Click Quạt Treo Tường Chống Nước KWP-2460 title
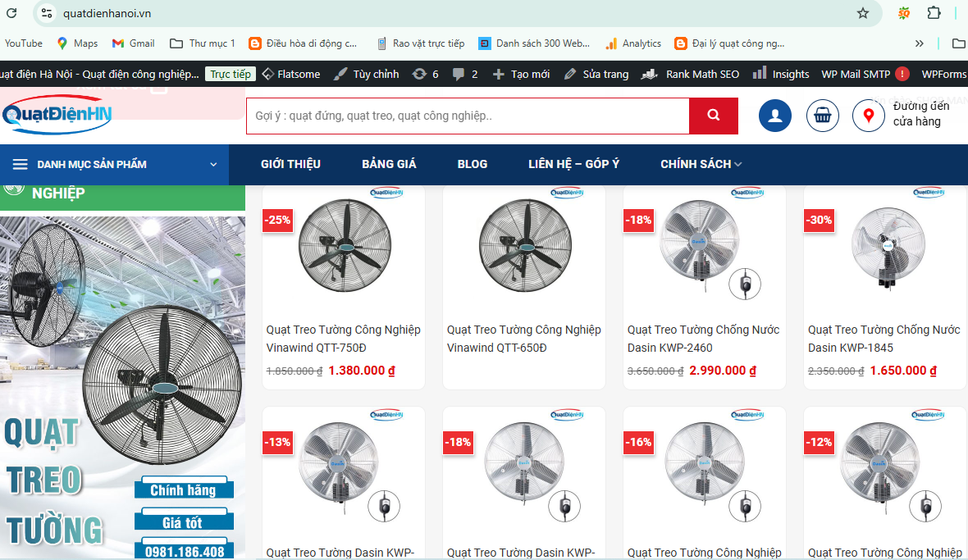The height and width of the screenshot is (560, 968). [x=703, y=339]
